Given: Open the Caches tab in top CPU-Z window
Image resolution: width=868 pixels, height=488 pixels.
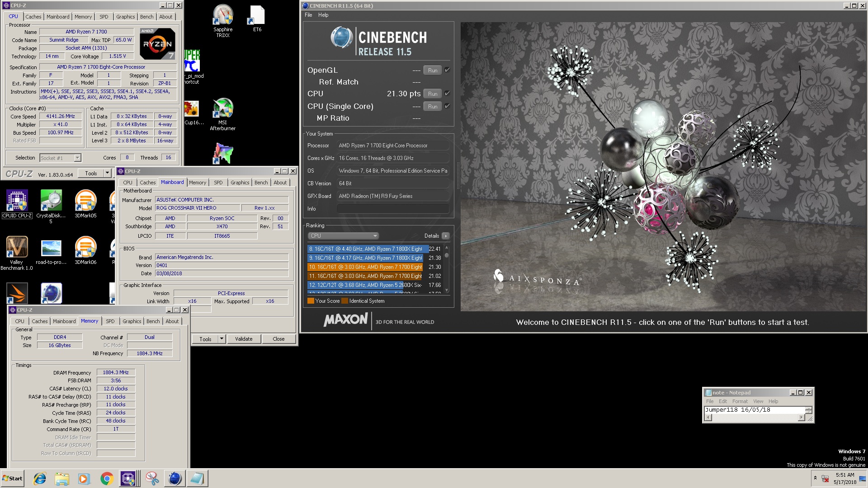Looking at the screenshot, I should (x=33, y=17).
